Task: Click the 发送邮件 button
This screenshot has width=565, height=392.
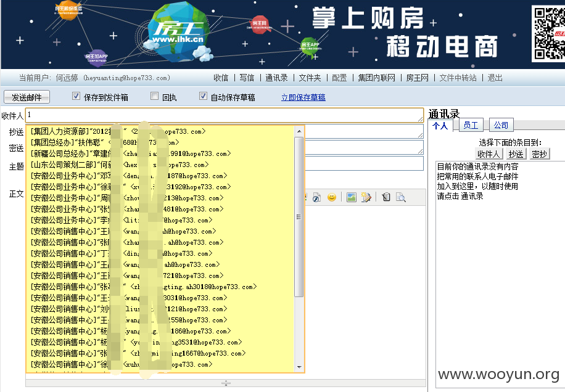Action: click(x=27, y=97)
